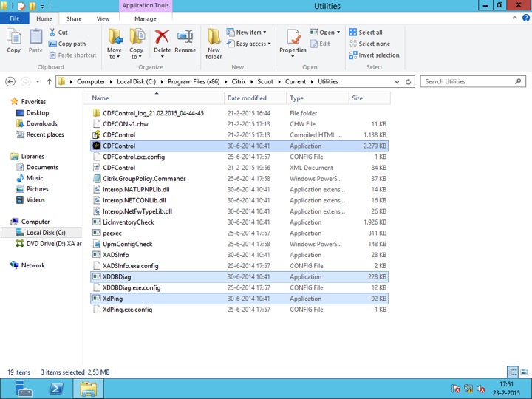Expand the Open button dropdown arrow
The height and width of the screenshot is (399, 532).
[338, 33]
